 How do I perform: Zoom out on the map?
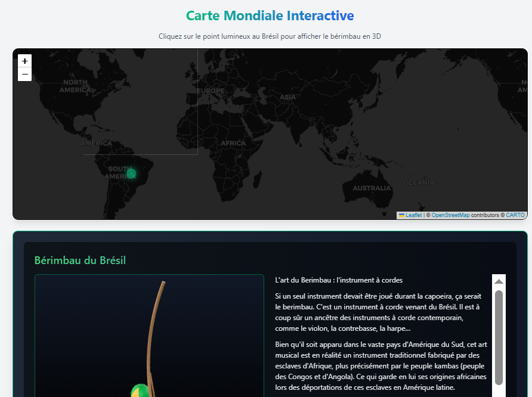(x=24, y=75)
